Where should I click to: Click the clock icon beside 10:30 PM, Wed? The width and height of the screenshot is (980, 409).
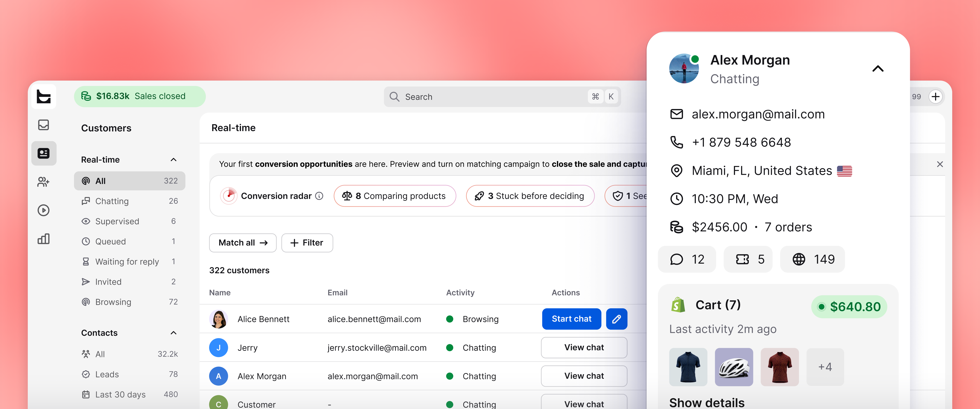pos(676,198)
